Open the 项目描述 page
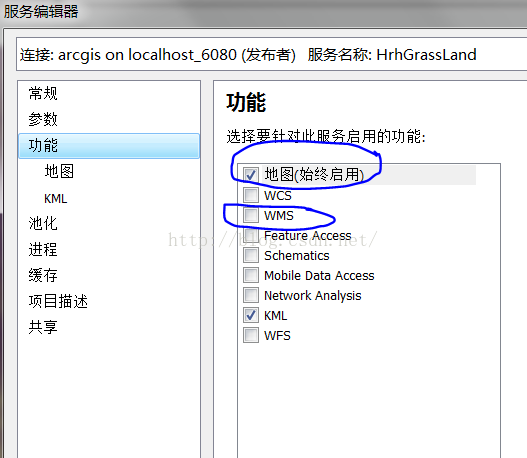 (58, 301)
